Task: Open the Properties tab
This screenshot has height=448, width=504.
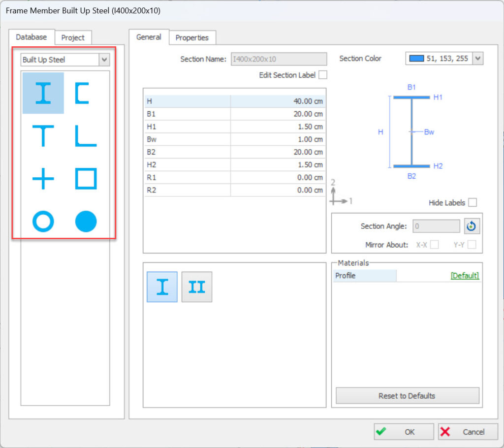Action: tap(192, 37)
